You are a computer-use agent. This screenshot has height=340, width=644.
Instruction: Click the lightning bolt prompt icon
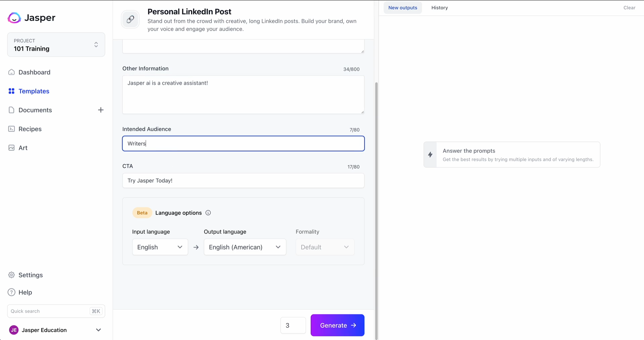430,155
